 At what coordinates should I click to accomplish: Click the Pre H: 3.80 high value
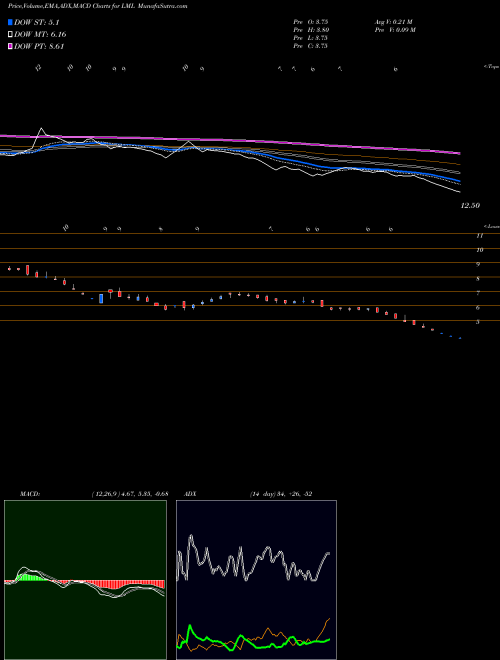click(x=311, y=30)
